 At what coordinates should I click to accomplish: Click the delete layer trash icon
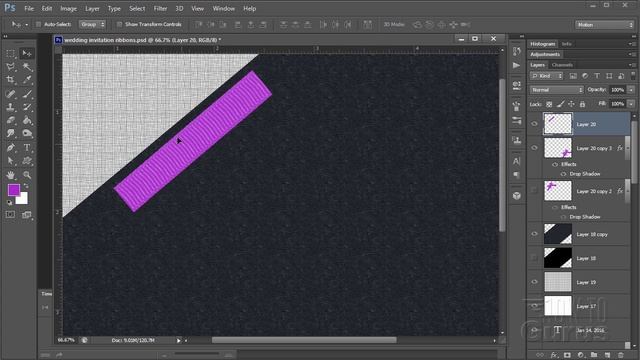point(621,355)
